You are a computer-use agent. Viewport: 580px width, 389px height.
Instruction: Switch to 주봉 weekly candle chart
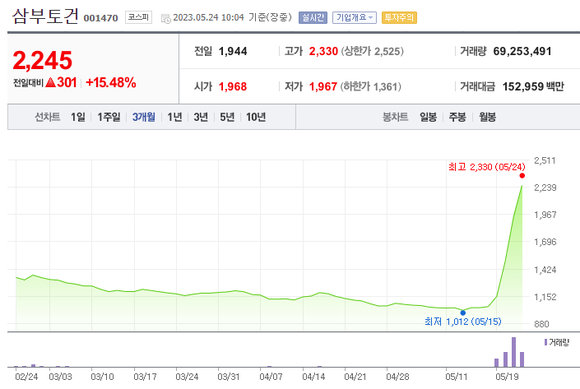(x=457, y=117)
